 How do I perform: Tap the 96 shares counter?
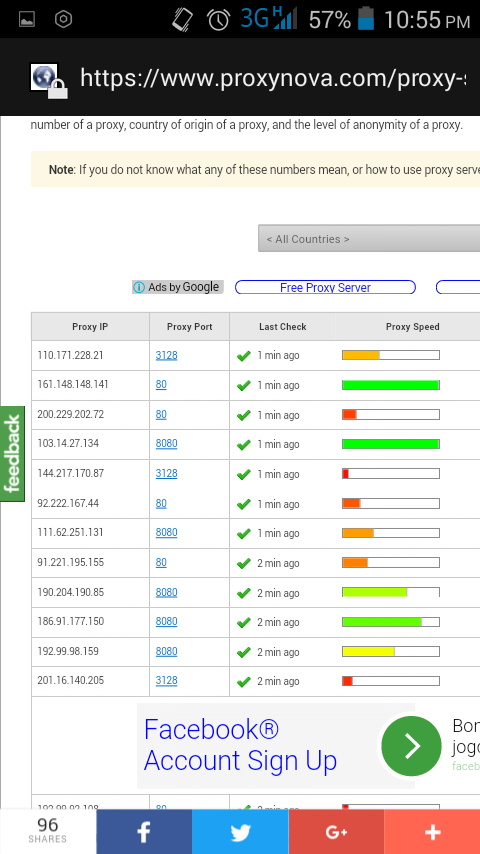coord(48,831)
